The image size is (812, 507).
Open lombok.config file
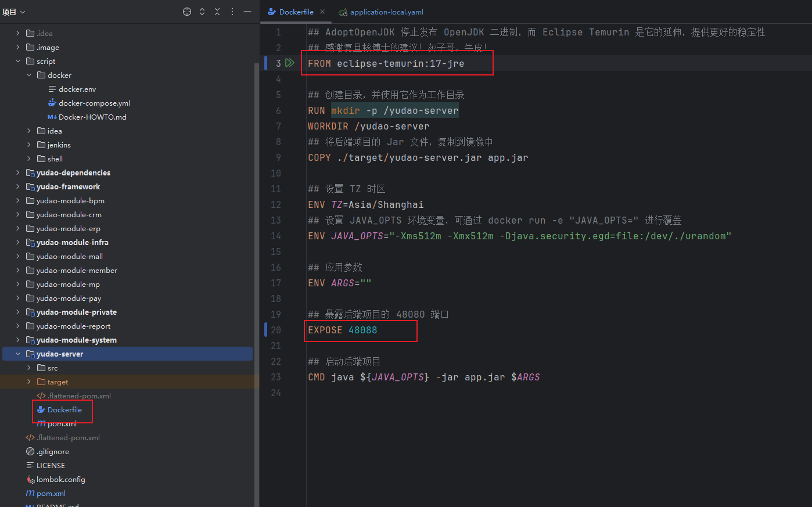click(x=60, y=479)
